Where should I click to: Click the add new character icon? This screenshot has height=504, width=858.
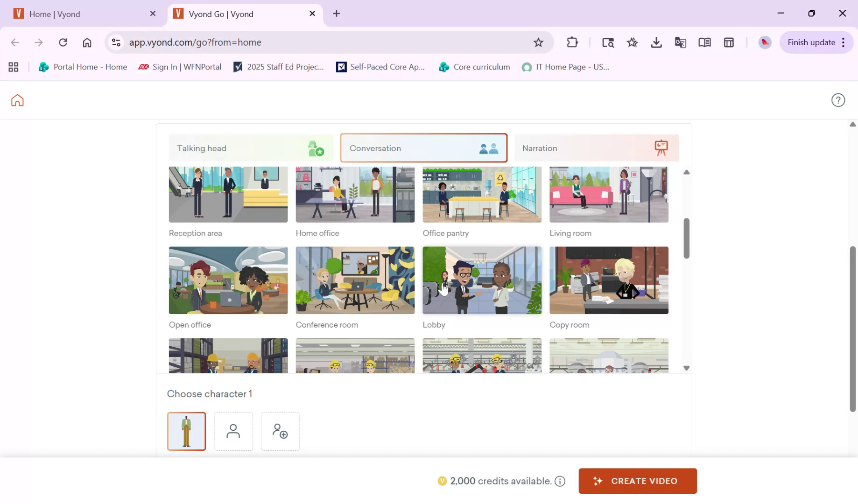(280, 431)
